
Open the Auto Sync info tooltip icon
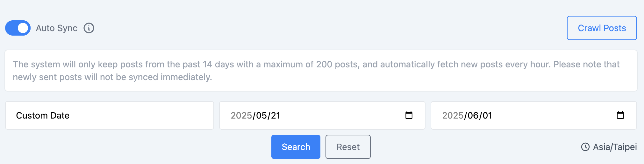pyautogui.click(x=89, y=28)
